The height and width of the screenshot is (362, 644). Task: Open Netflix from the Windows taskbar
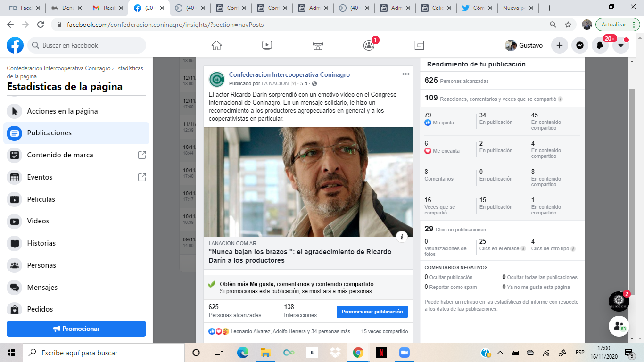tap(381, 353)
